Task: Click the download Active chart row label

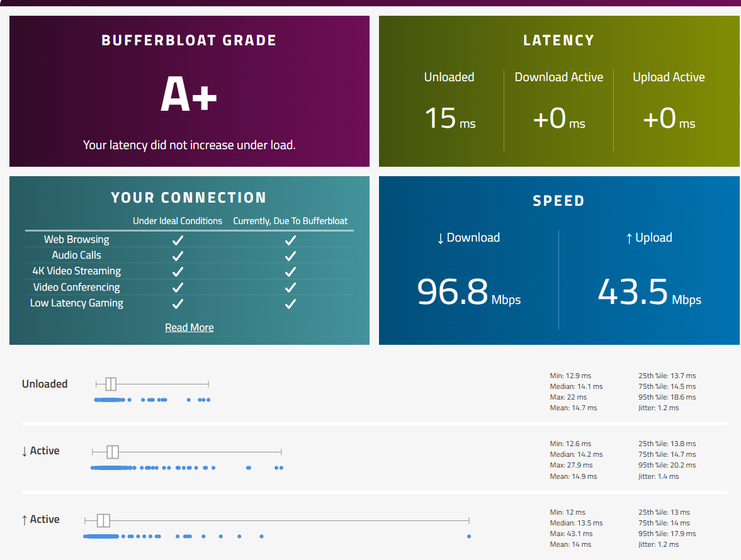Action: pyautogui.click(x=41, y=451)
